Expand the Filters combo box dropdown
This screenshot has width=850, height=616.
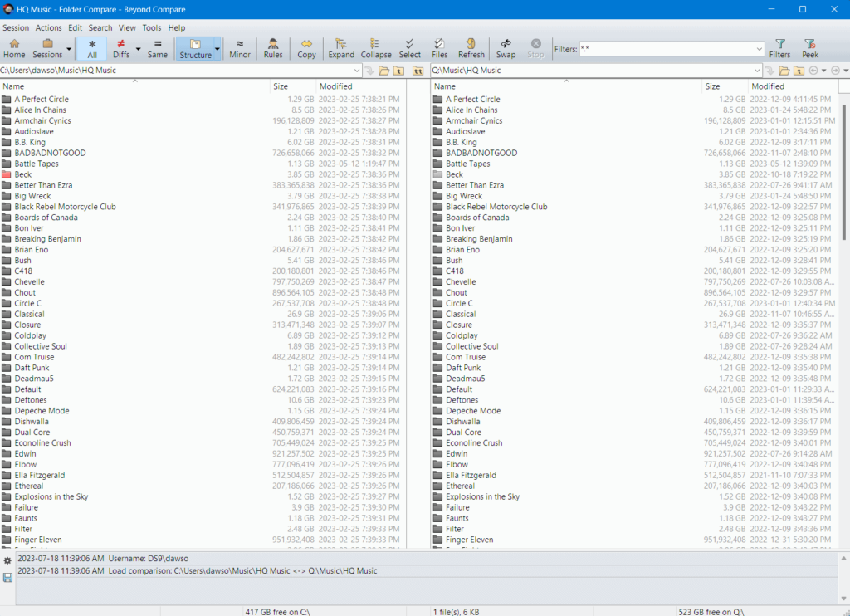[x=759, y=49]
